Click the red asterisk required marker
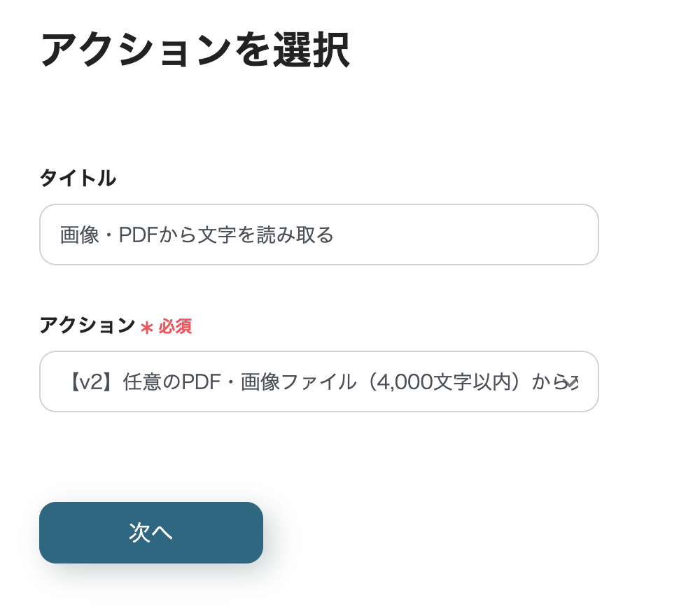686x616 pixels. (x=146, y=327)
